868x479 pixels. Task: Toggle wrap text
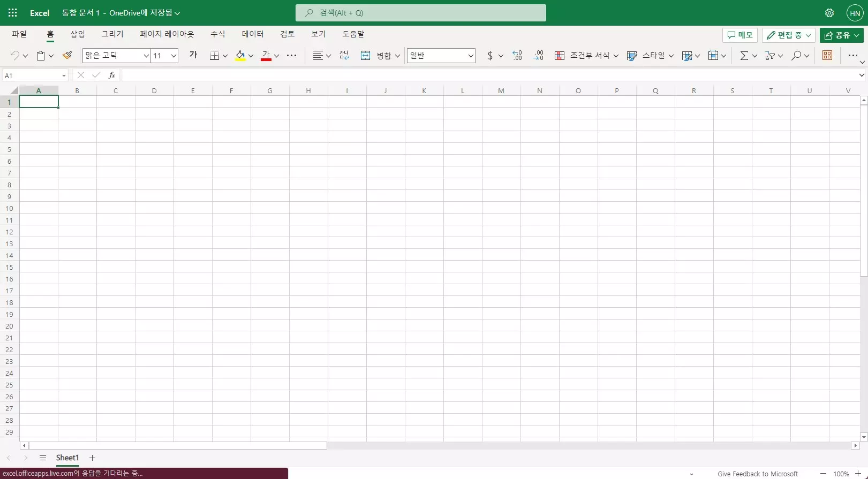(344, 55)
